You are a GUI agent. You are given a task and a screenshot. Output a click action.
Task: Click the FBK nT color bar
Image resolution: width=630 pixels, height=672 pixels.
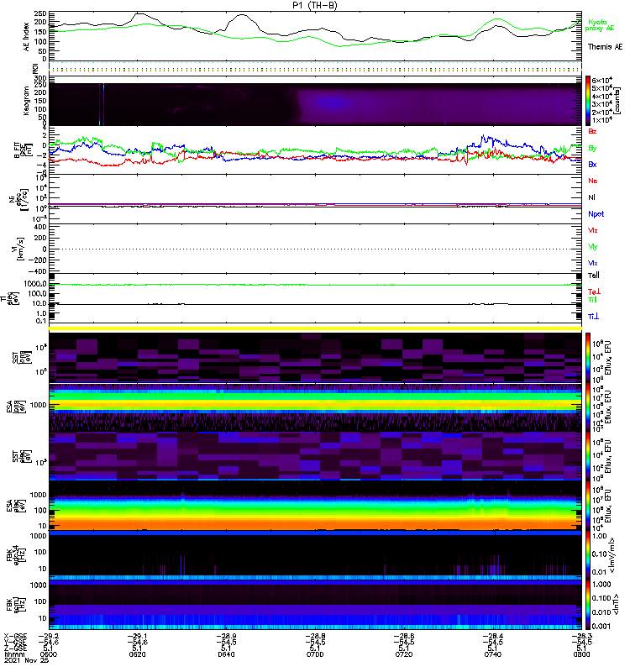(588, 605)
